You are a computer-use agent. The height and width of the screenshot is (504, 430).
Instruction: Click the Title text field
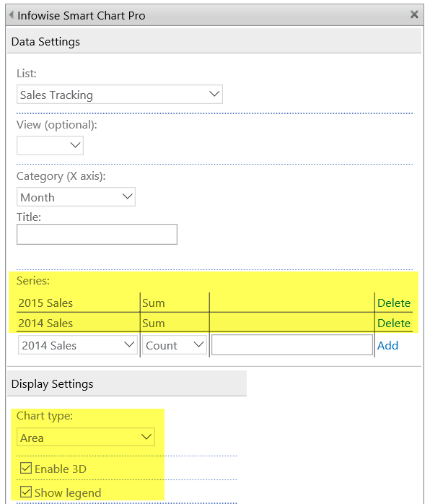point(97,235)
